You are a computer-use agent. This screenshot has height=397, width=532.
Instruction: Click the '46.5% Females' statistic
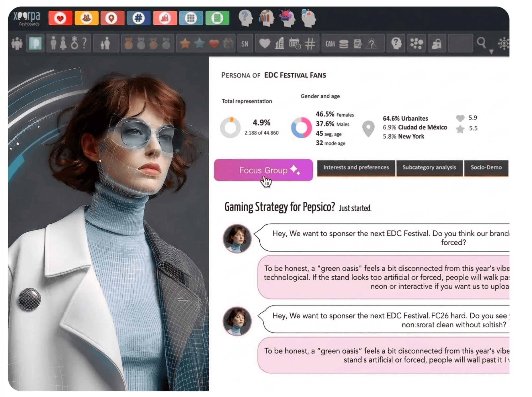click(x=335, y=114)
